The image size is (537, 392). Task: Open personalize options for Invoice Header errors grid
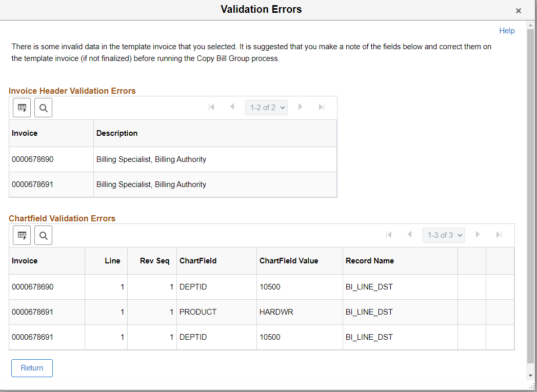coord(22,108)
